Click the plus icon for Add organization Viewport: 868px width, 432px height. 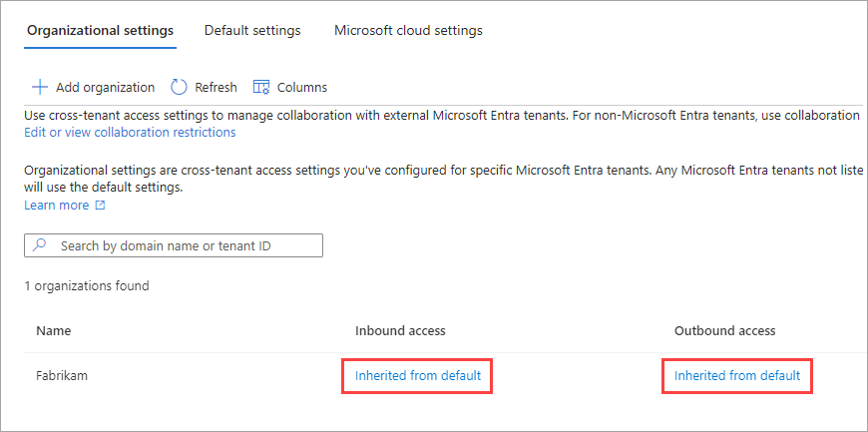click(40, 88)
